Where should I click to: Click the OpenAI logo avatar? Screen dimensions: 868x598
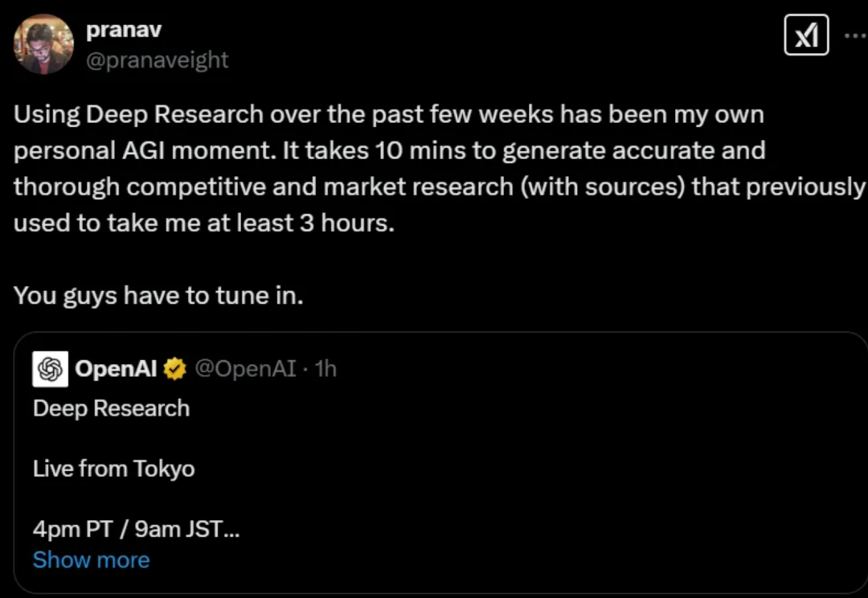click(51, 369)
